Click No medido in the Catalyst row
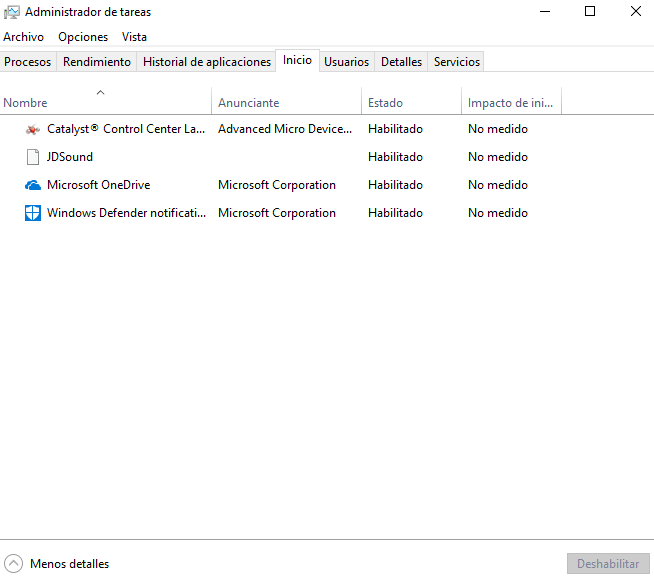 (498, 129)
